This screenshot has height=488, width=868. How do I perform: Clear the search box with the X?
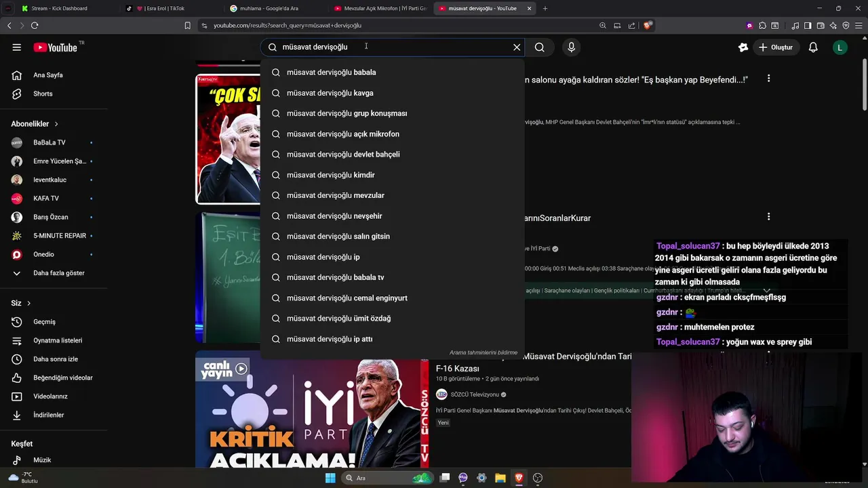[x=517, y=47]
